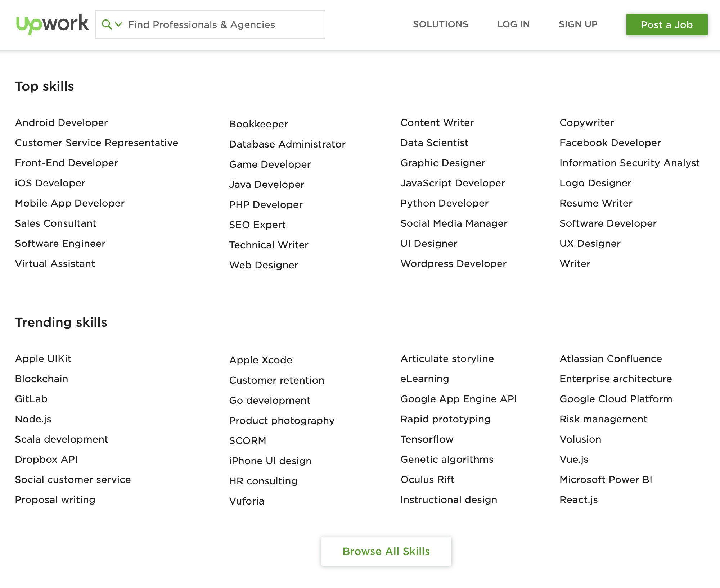Open the Bookkeeper link

click(258, 124)
